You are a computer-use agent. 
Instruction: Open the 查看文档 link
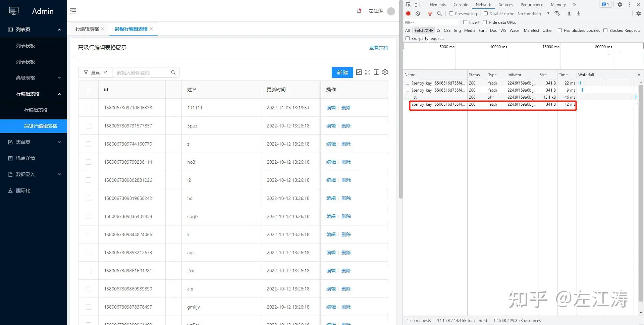(378, 48)
